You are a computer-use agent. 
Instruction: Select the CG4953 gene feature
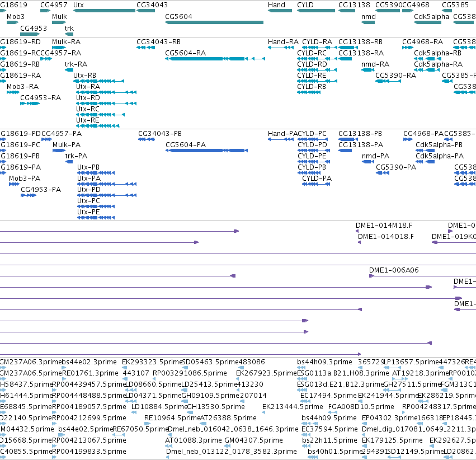pyautogui.click(x=30, y=34)
